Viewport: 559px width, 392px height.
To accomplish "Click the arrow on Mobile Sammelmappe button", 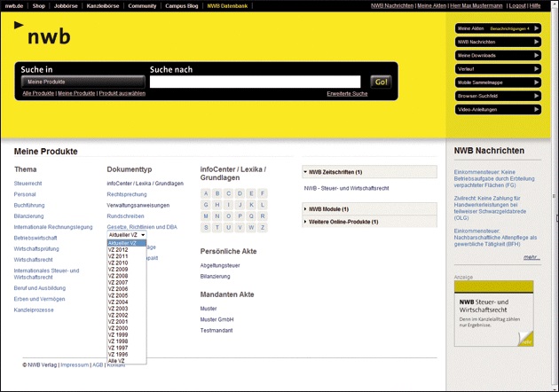I will coord(536,82).
